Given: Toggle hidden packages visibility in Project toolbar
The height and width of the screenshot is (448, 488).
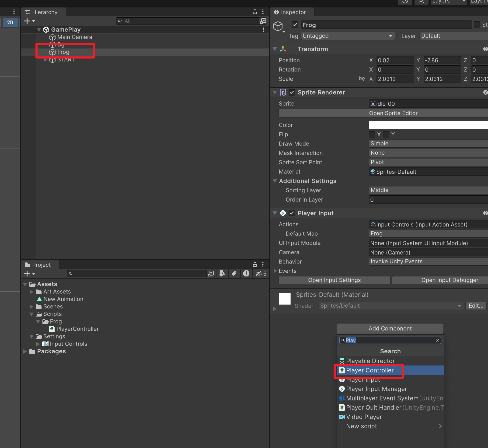Looking at the screenshot, I should tap(261, 274).
